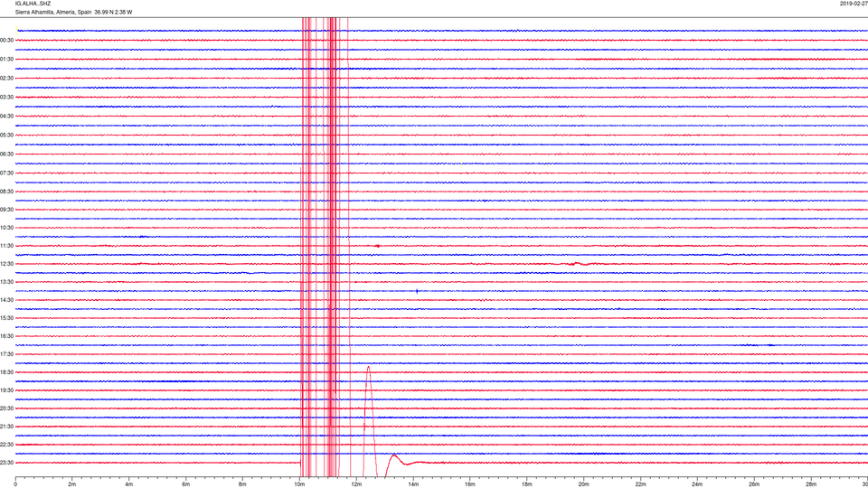
Task: Click the 4m tick label on the x-axis
Action: (x=129, y=484)
